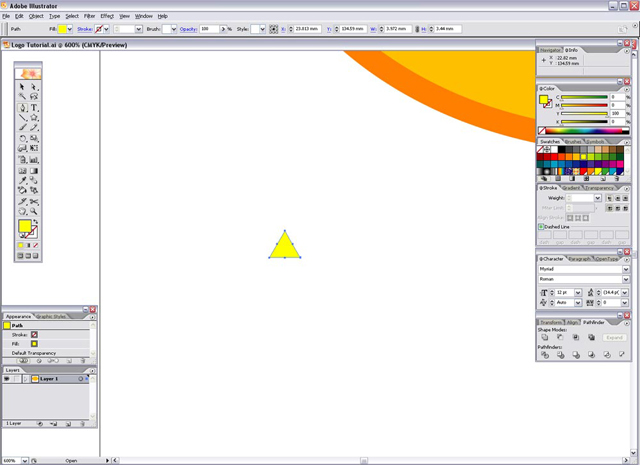Select the Eyedropper tool
The height and width of the screenshot is (465, 640).
point(22,180)
